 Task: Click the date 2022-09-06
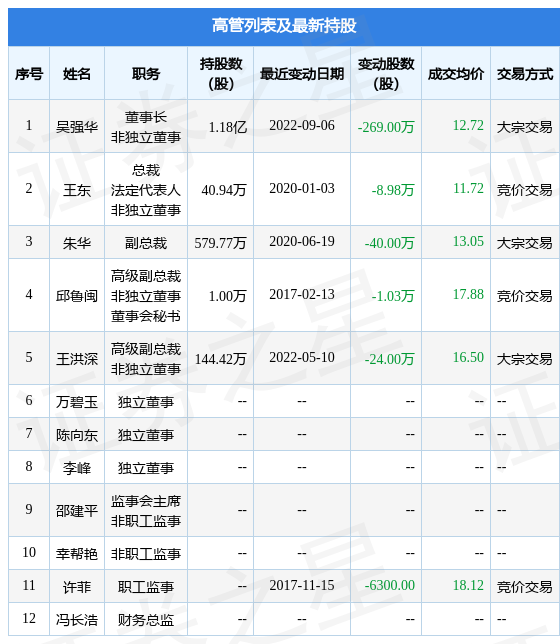coord(302,126)
